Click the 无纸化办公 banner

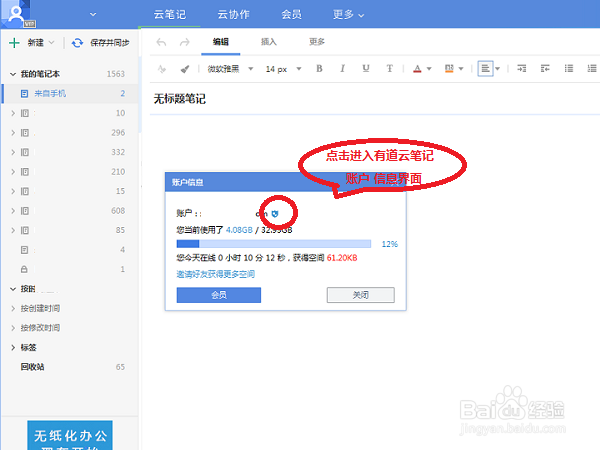pos(70,435)
